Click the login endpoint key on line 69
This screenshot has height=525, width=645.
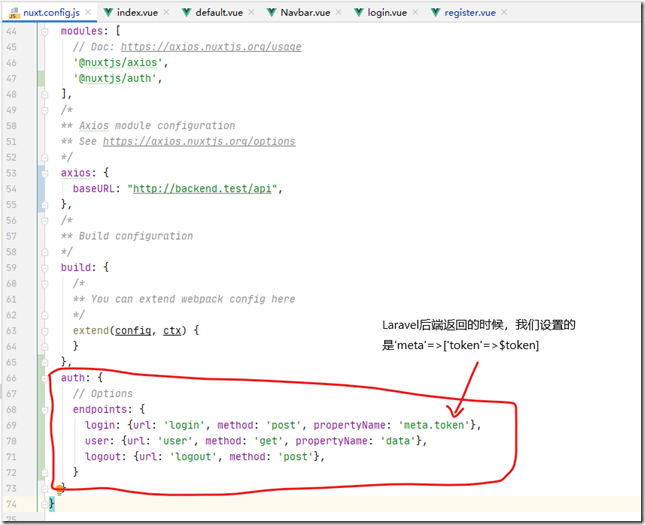pos(100,425)
